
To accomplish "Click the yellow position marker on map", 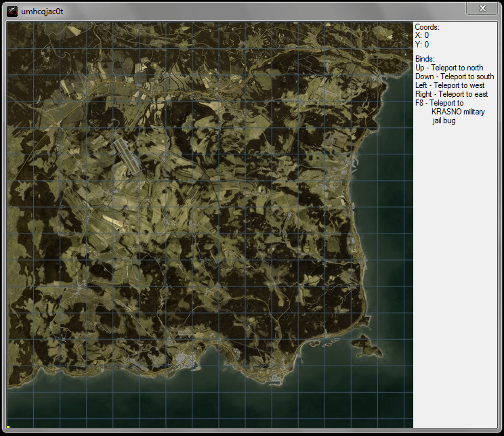I will [8, 427].
